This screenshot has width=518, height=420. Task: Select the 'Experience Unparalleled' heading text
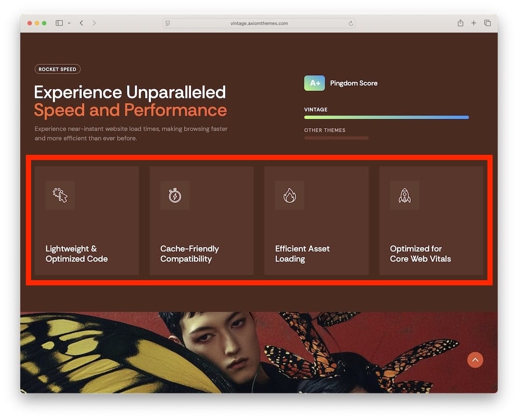(x=130, y=92)
